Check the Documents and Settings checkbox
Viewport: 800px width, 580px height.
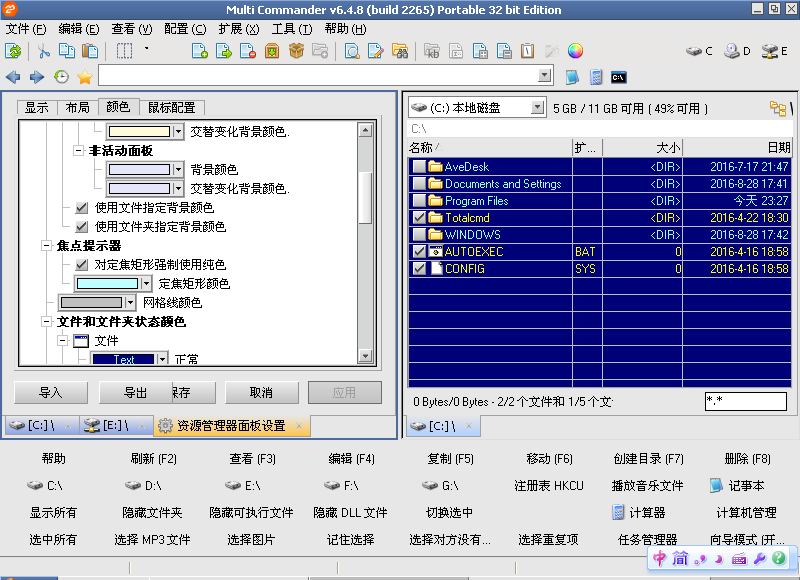point(419,184)
